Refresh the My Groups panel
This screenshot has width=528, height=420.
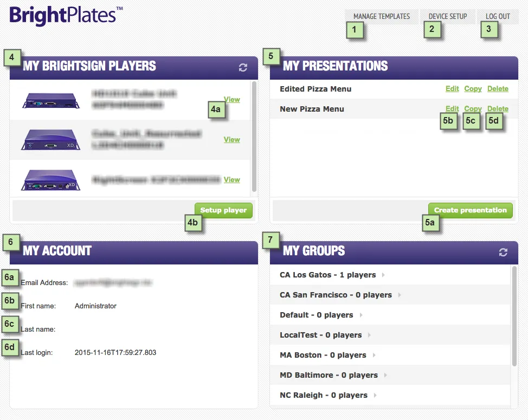coord(503,253)
